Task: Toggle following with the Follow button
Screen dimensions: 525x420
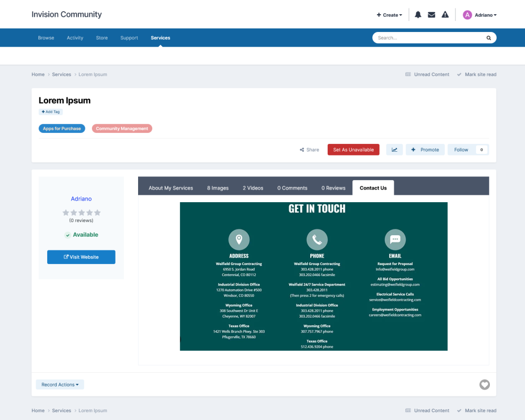Action: coord(461,150)
